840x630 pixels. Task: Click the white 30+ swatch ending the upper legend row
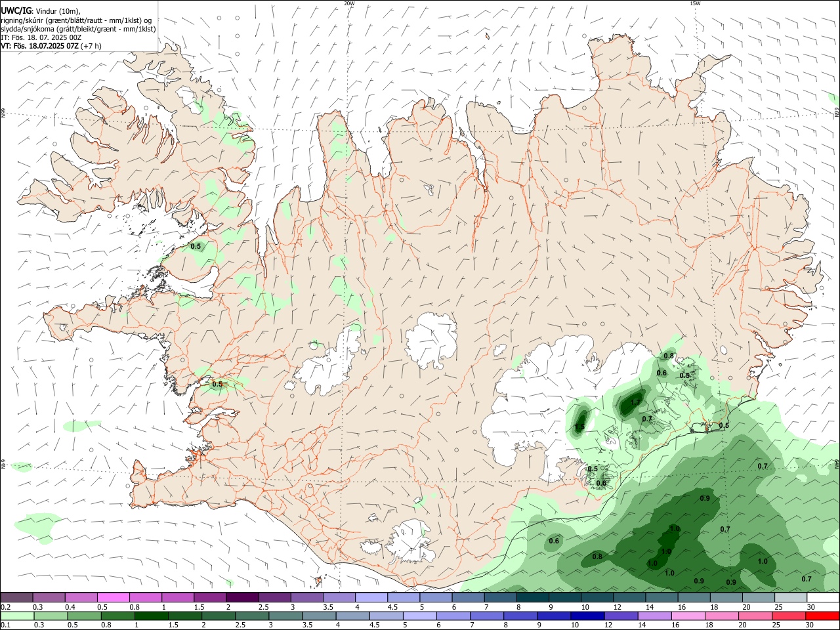(x=823, y=598)
